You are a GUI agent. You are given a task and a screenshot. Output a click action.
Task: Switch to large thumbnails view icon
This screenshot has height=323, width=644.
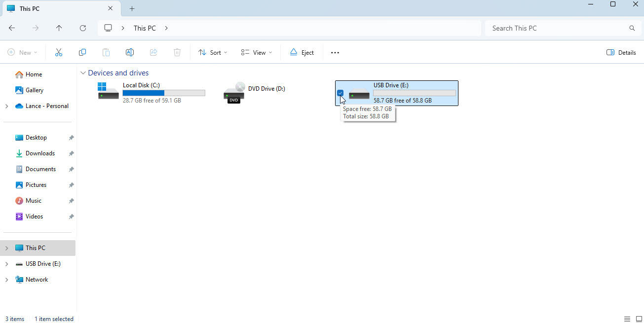(639, 319)
